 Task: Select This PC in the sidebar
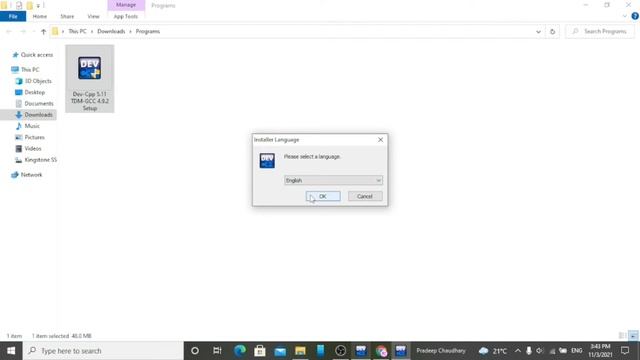(30, 70)
